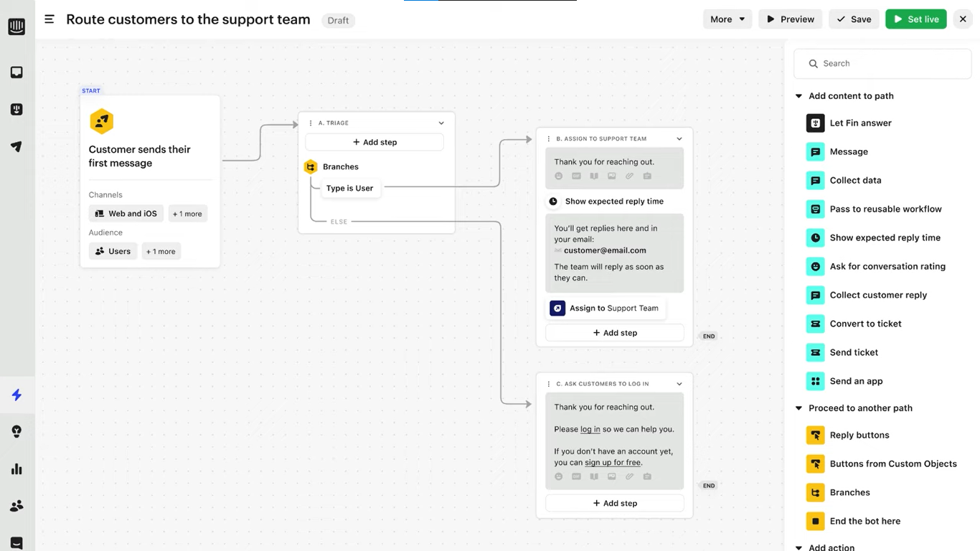Open the Messenger icon in left sidebar
Image resolution: width=980 pixels, height=551 pixels.
pyautogui.click(x=17, y=72)
